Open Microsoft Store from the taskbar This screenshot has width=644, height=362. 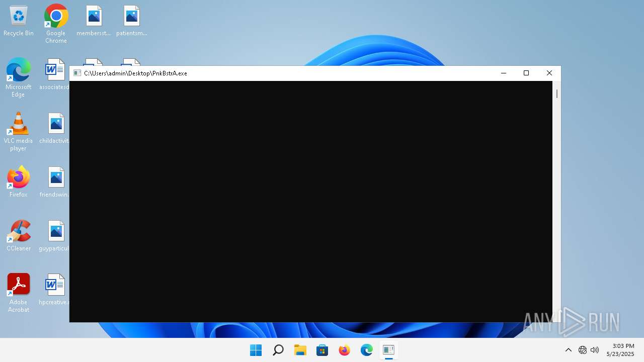[323, 350]
